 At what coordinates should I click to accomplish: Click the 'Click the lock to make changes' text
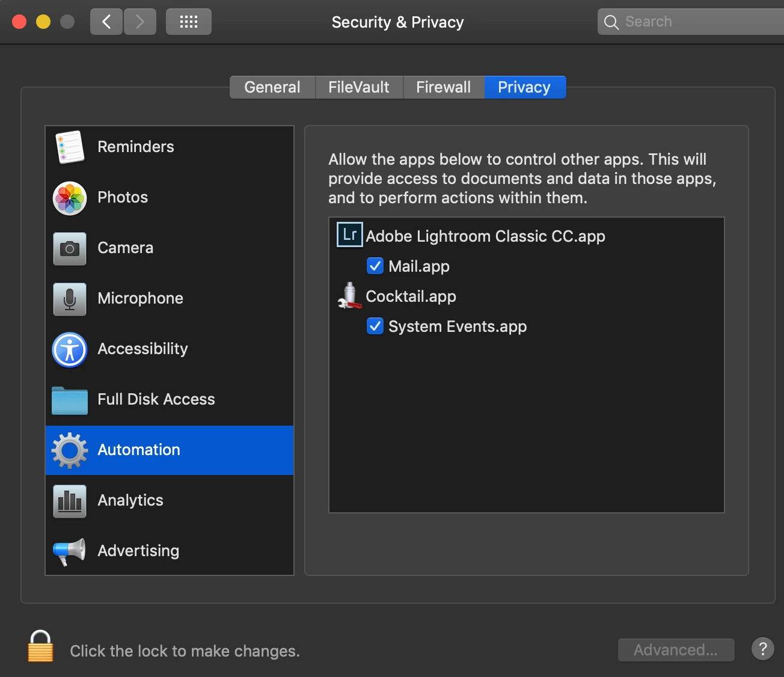(x=185, y=651)
